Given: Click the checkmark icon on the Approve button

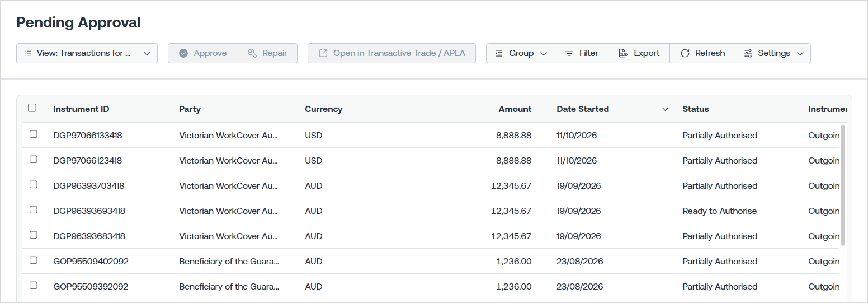Looking at the screenshot, I should pyautogui.click(x=183, y=53).
